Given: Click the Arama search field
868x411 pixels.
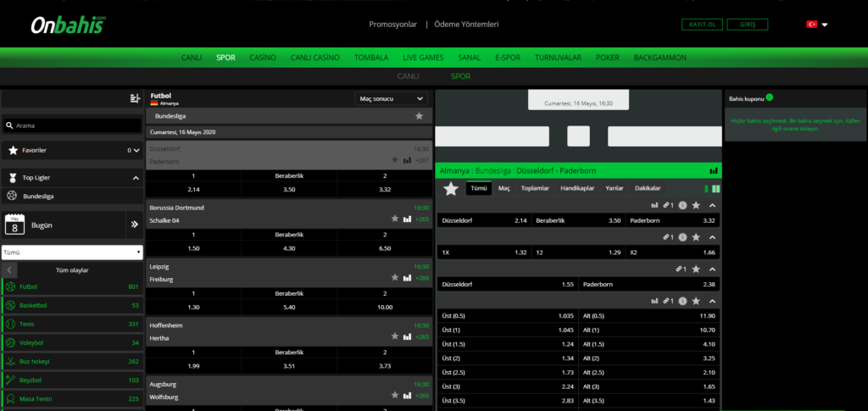Looking at the screenshot, I should 72,125.
